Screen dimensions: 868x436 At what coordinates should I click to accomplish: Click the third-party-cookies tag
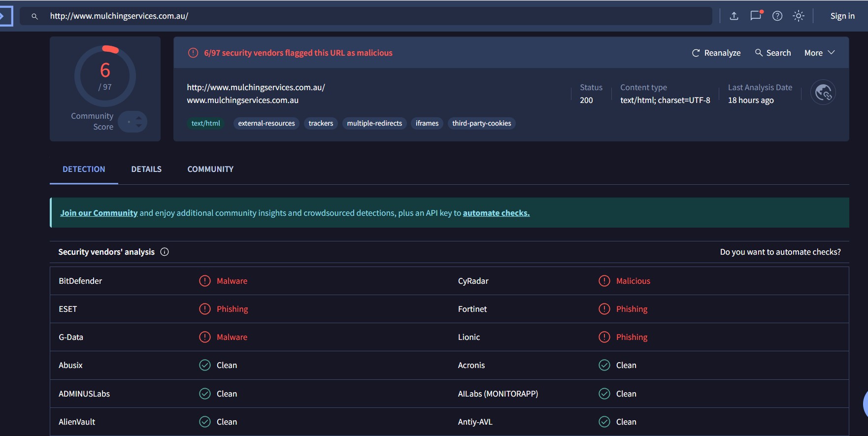(482, 123)
